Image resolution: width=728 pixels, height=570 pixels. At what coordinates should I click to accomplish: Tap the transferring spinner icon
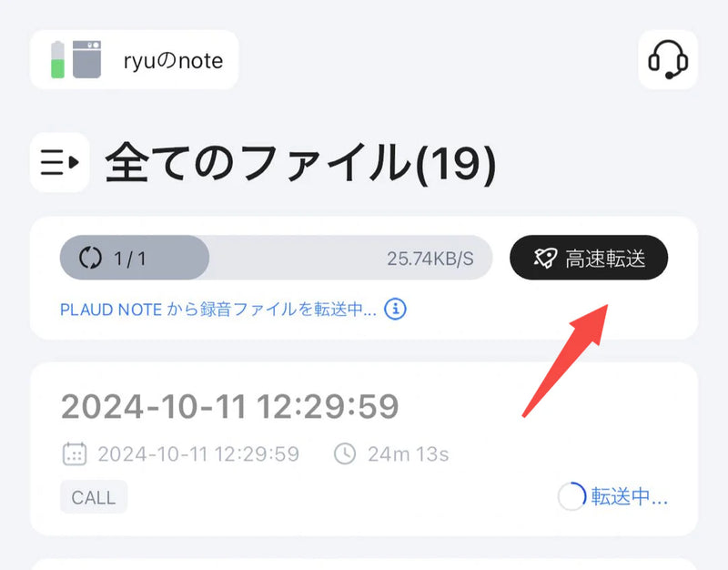click(x=572, y=496)
